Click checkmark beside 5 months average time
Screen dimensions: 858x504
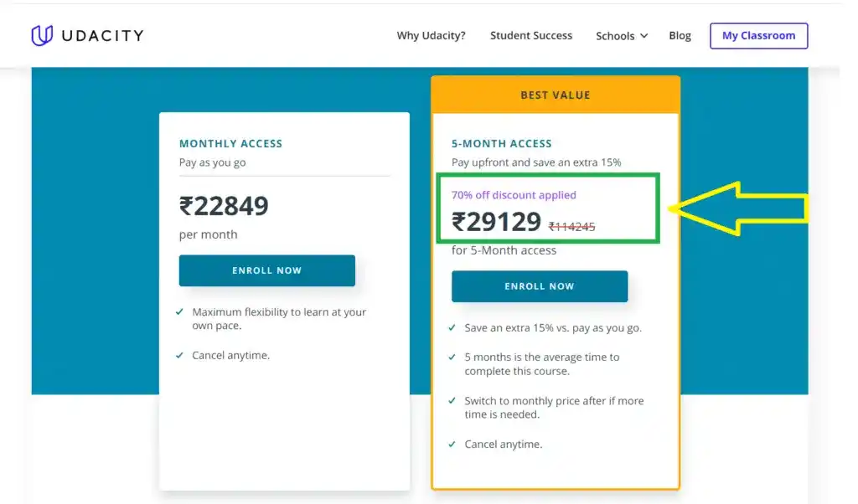pos(452,357)
